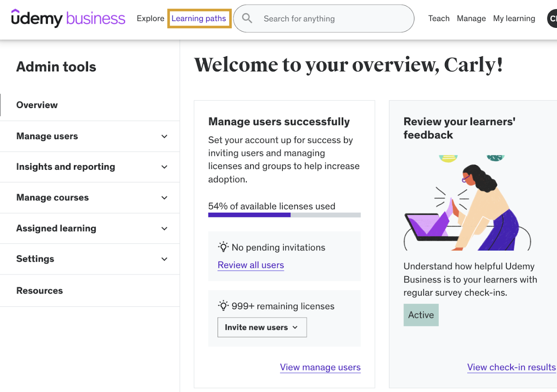This screenshot has height=392, width=557.
Task: Click the Review all users link
Action: [250, 265]
